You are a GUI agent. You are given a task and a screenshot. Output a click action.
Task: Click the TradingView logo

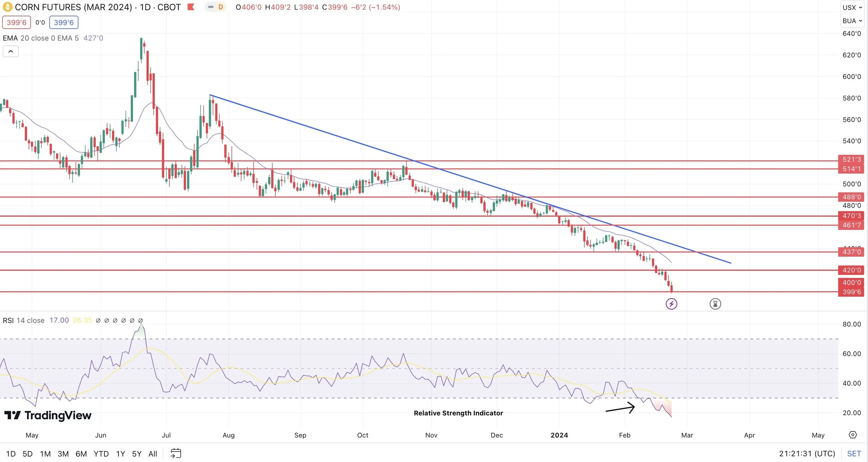coord(48,415)
